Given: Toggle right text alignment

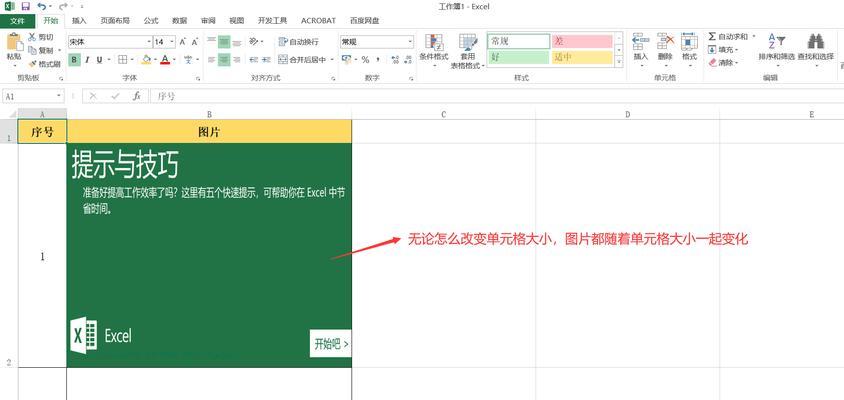Looking at the screenshot, I should tap(236, 59).
